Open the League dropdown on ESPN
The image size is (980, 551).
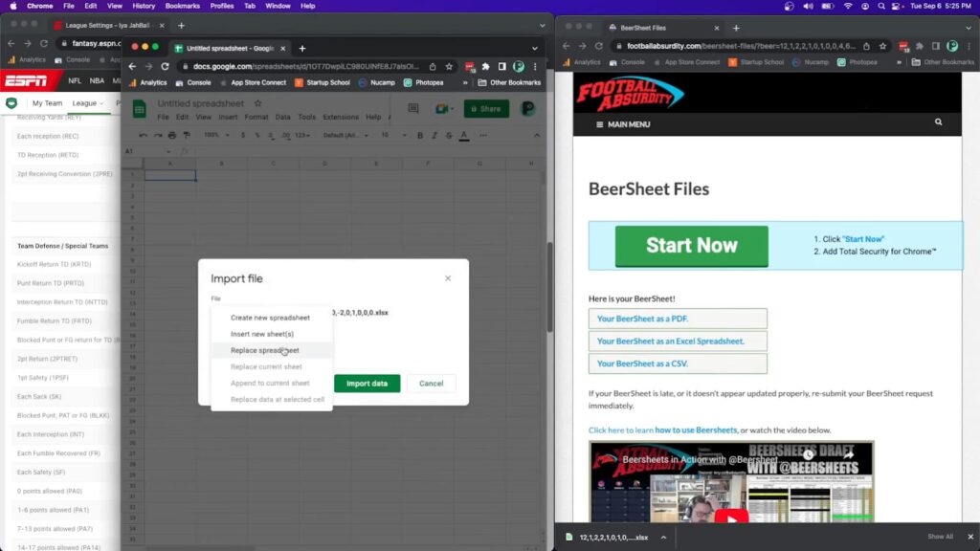pyautogui.click(x=87, y=103)
